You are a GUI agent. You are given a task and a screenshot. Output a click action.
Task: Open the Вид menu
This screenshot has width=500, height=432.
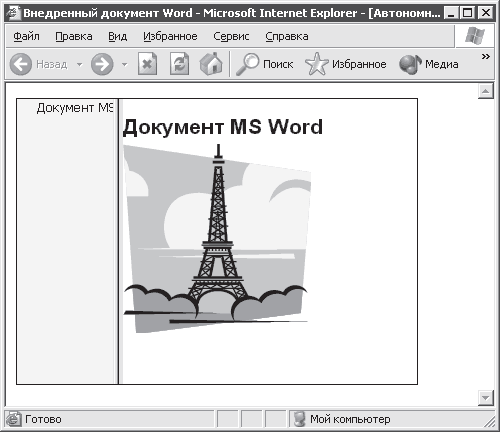point(118,36)
